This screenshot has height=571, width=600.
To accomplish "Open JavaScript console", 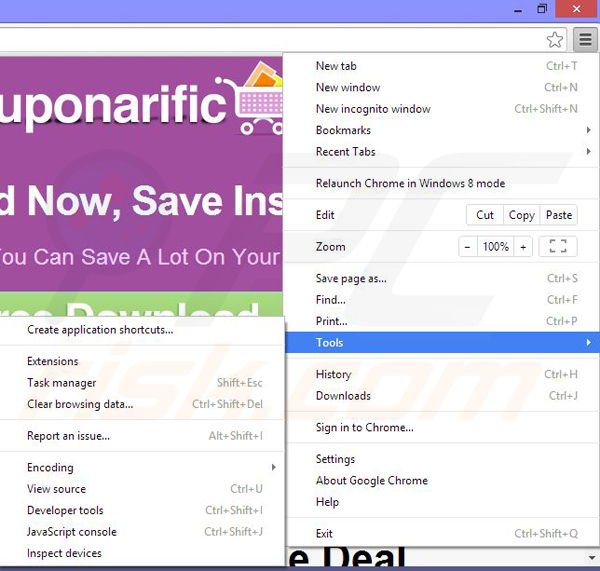I will point(142,531).
